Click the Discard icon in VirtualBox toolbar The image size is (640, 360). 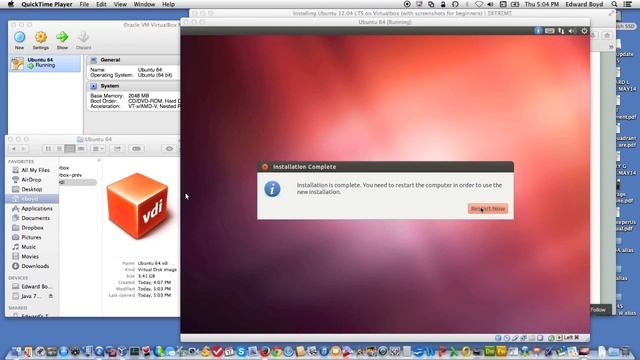(x=84, y=40)
